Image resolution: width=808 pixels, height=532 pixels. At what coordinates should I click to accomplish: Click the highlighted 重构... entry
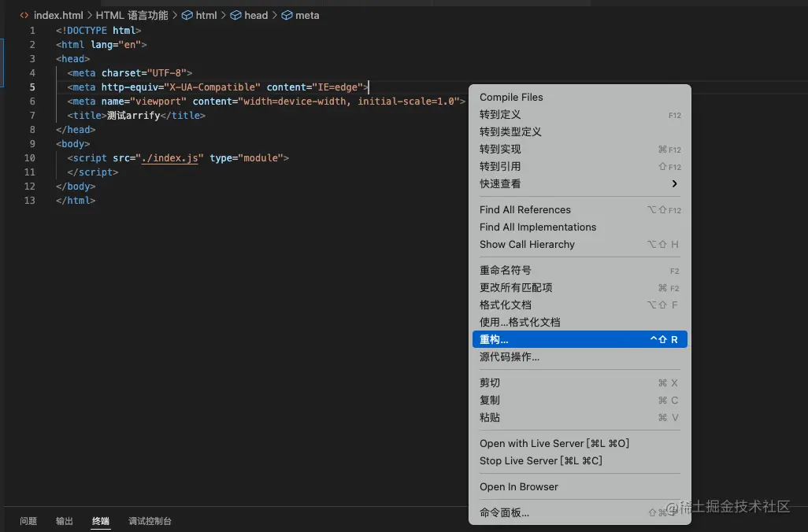click(x=580, y=339)
